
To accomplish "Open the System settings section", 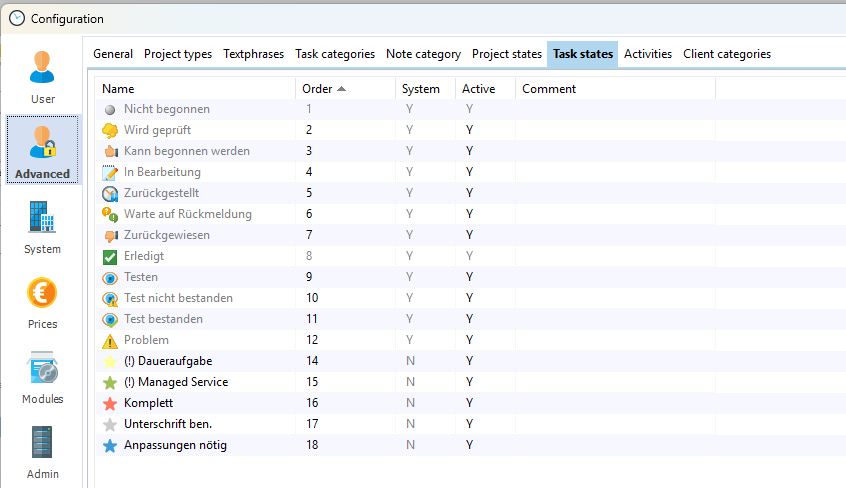I will (x=42, y=227).
